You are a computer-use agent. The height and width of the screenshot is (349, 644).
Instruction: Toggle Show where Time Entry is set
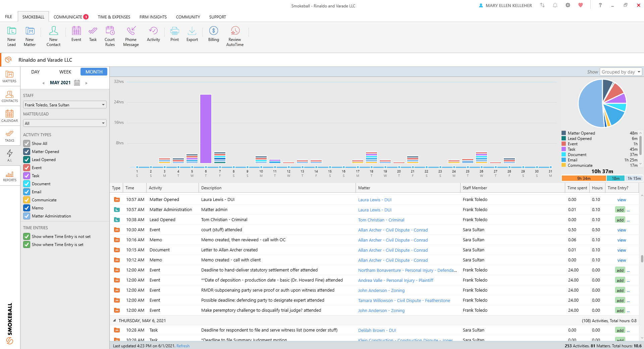[x=27, y=245]
